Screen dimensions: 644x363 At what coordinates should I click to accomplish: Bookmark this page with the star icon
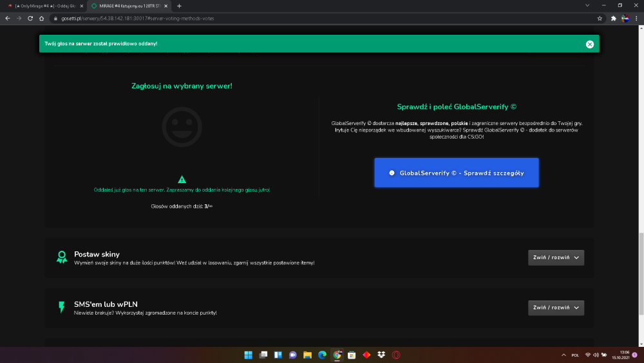click(599, 18)
